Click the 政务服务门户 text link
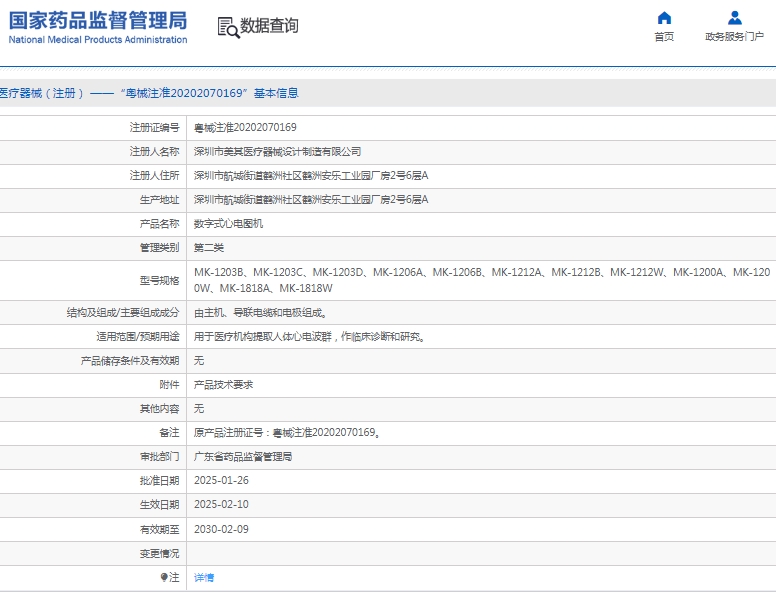Image resolution: width=776 pixels, height=600 pixels. (x=734, y=37)
